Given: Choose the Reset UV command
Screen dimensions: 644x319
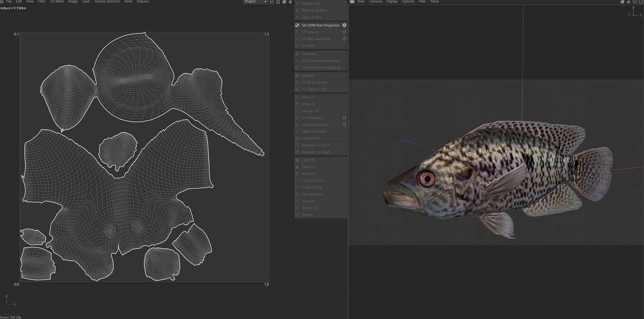Looking at the screenshot, I should [x=320, y=174].
